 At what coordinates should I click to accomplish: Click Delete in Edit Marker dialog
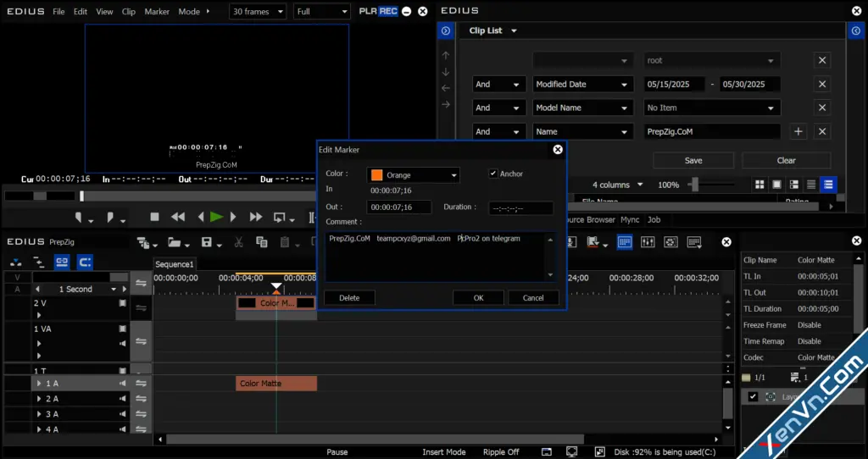[349, 297]
